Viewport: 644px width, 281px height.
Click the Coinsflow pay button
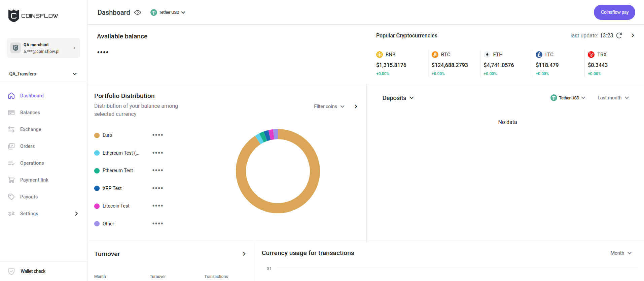[x=614, y=12]
